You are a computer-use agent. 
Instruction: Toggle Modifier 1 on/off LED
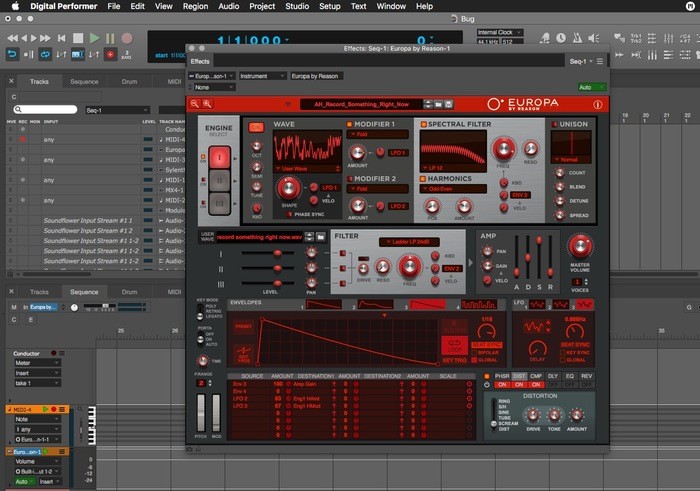click(x=349, y=124)
